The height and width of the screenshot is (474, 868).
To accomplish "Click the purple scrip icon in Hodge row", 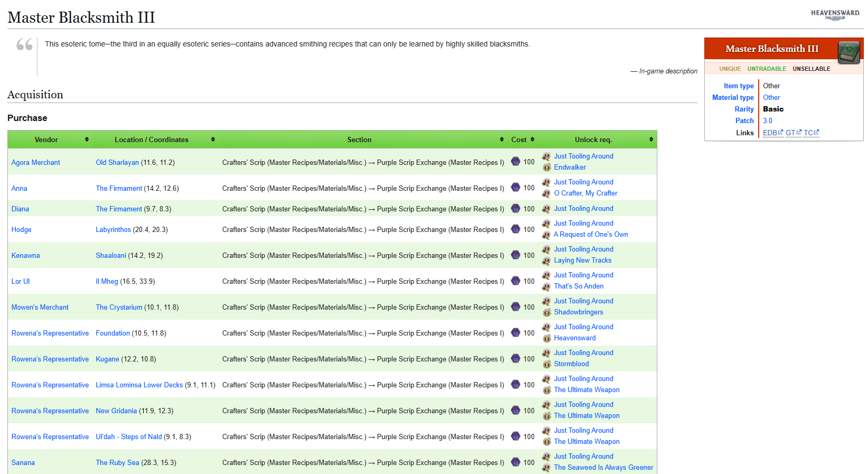I will click(x=515, y=229).
